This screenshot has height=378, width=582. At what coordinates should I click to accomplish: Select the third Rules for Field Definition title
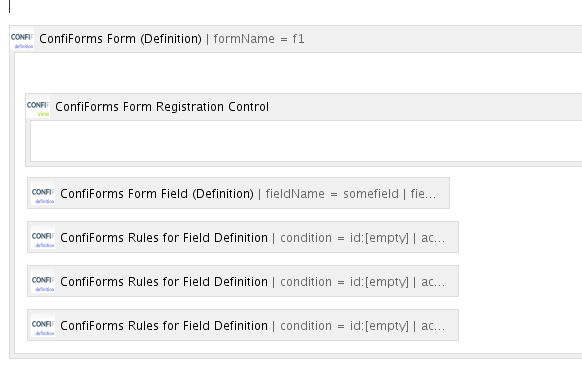[164, 326]
